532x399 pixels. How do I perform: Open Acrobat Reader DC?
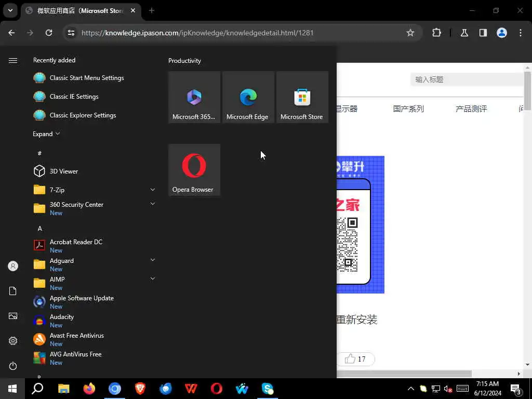click(95, 246)
